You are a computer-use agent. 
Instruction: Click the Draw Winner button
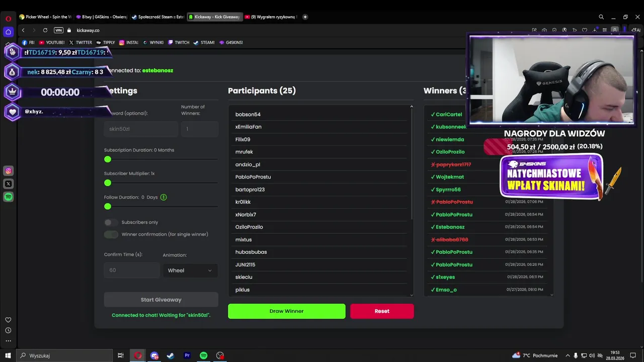coord(287,311)
